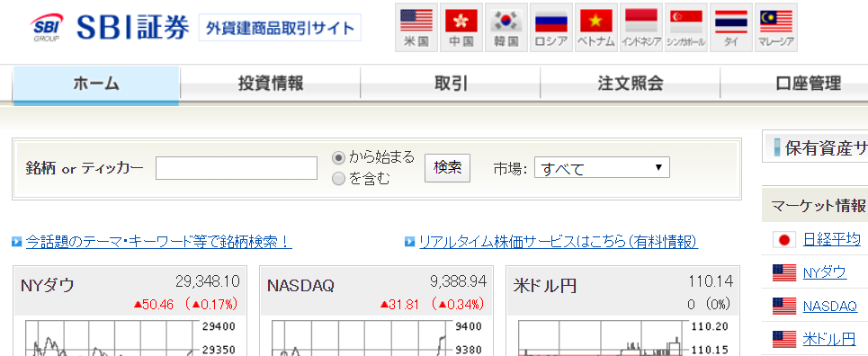
Task: Click US flag beside NASDAQ link
Action: 783,306
